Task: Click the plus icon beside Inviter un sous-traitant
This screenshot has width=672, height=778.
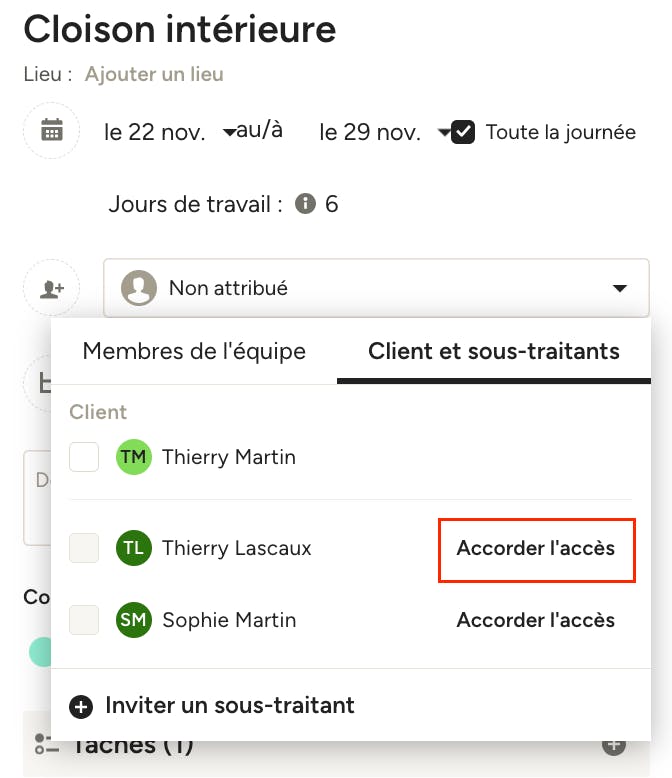Action: [81, 707]
